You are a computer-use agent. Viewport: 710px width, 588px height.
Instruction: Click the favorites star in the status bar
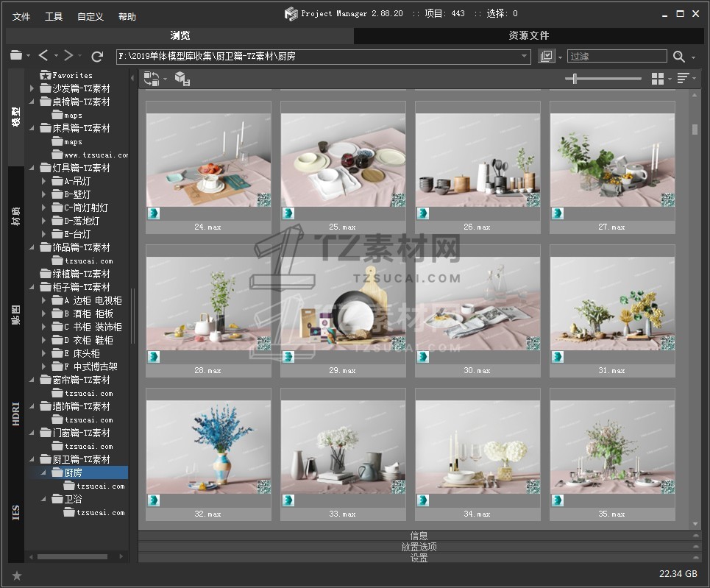[17, 575]
